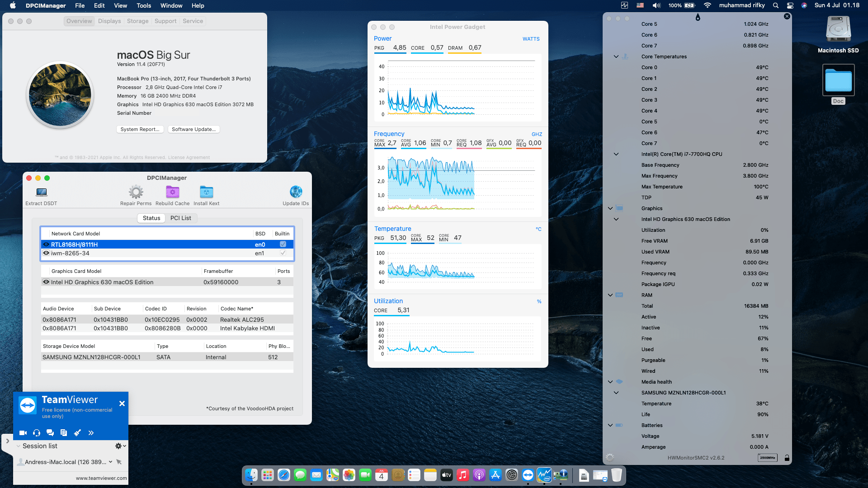Image resolution: width=868 pixels, height=488 pixels.
Task: Open dropdown next to Andress-iMac.local session
Action: [x=110, y=462]
